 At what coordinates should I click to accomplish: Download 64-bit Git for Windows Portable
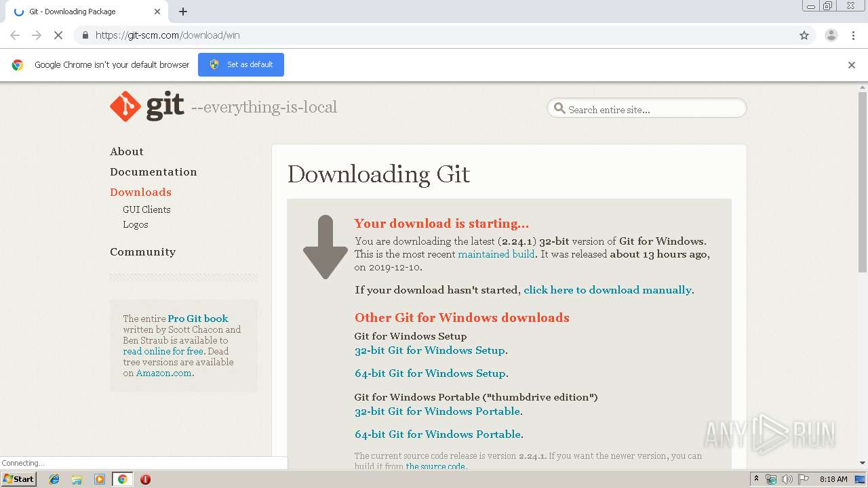click(x=438, y=434)
